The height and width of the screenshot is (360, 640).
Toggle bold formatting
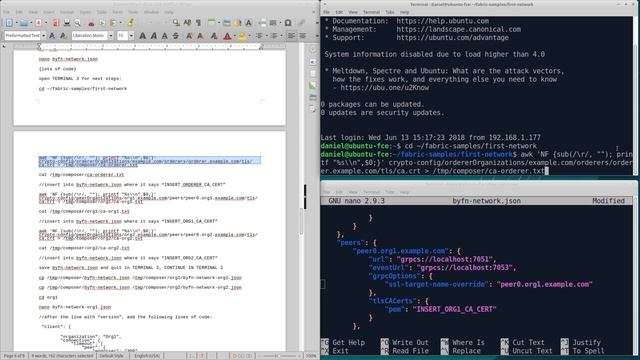point(142,36)
